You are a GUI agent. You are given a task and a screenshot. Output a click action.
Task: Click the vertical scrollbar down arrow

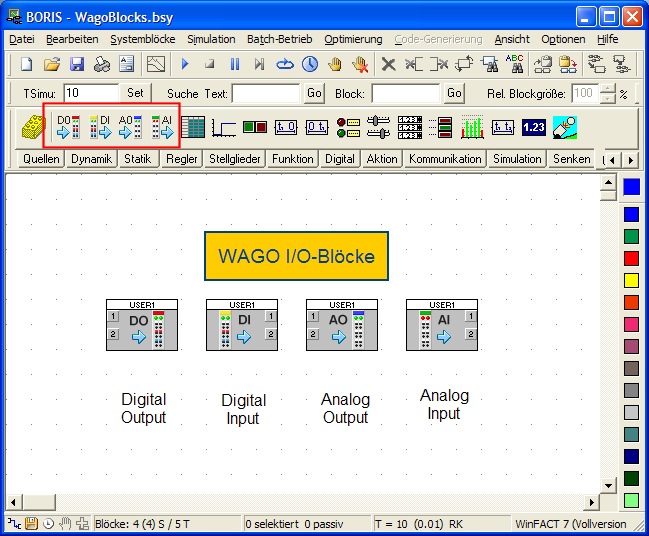click(608, 485)
